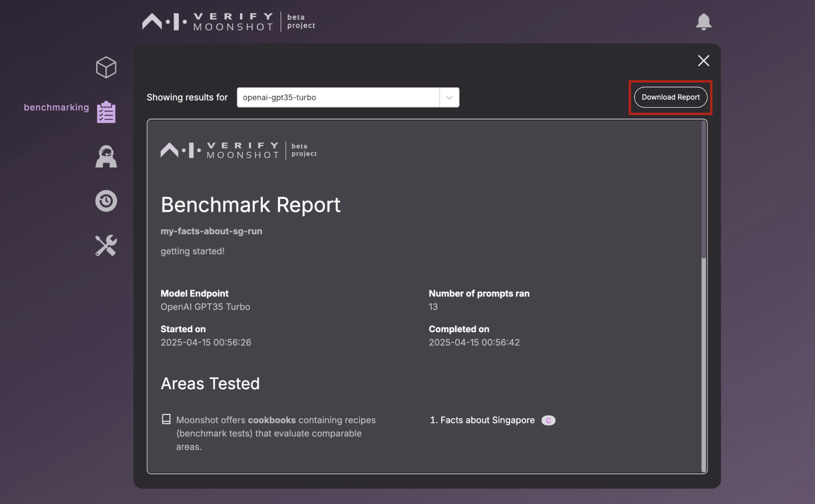
Task: Click the Model Endpoint label
Action: (195, 293)
